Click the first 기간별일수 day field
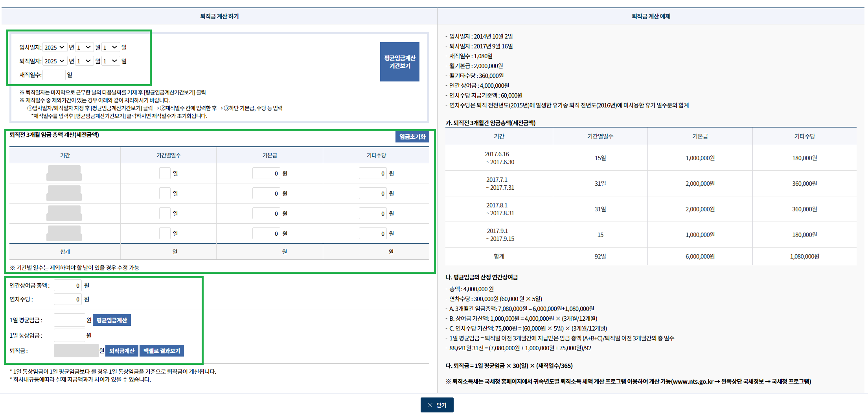Image resolution: width=868 pixels, height=414 pixels. pos(165,173)
